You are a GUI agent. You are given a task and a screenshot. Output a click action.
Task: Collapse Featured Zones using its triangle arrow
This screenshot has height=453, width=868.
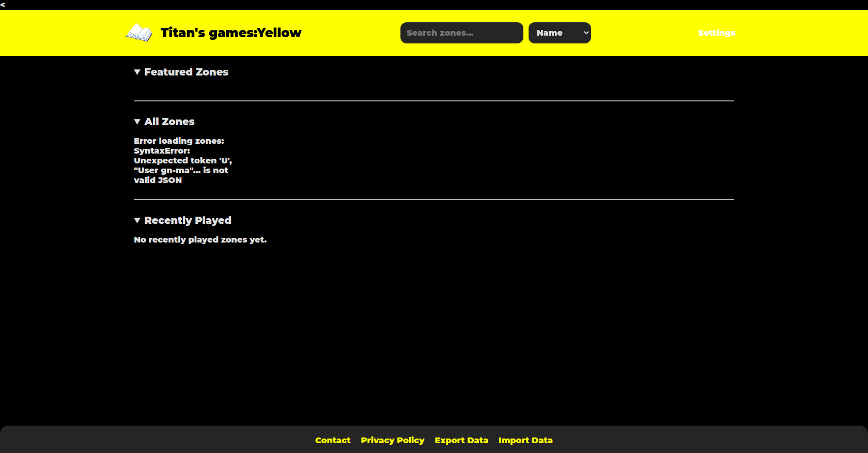click(x=137, y=72)
